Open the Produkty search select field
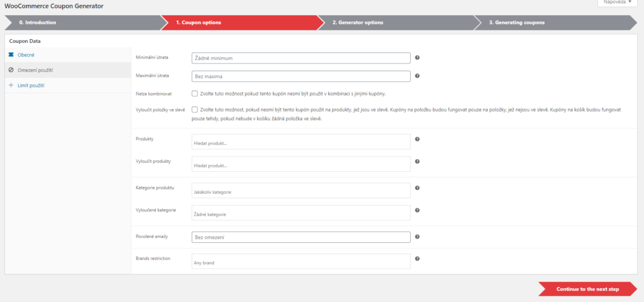 [x=301, y=142]
